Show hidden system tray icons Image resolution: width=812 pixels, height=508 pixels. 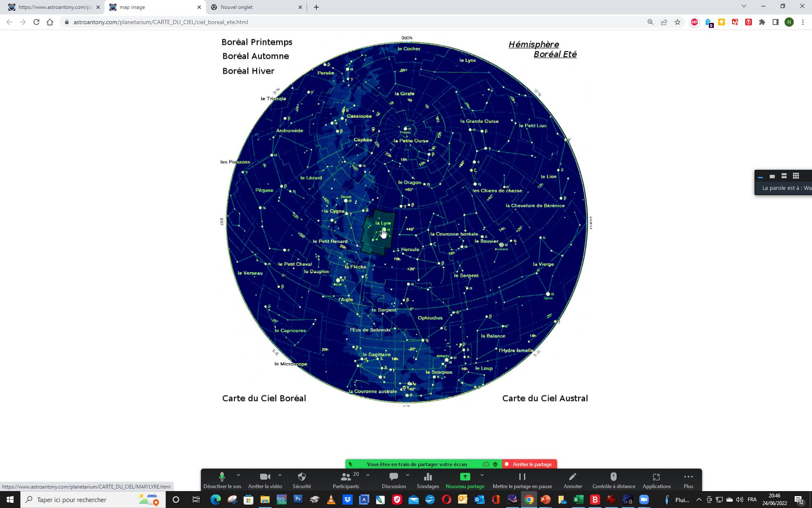(699, 500)
